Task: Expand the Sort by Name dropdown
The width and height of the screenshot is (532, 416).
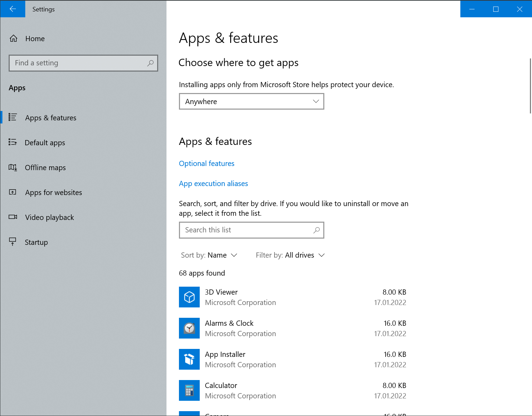Action: [209, 255]
